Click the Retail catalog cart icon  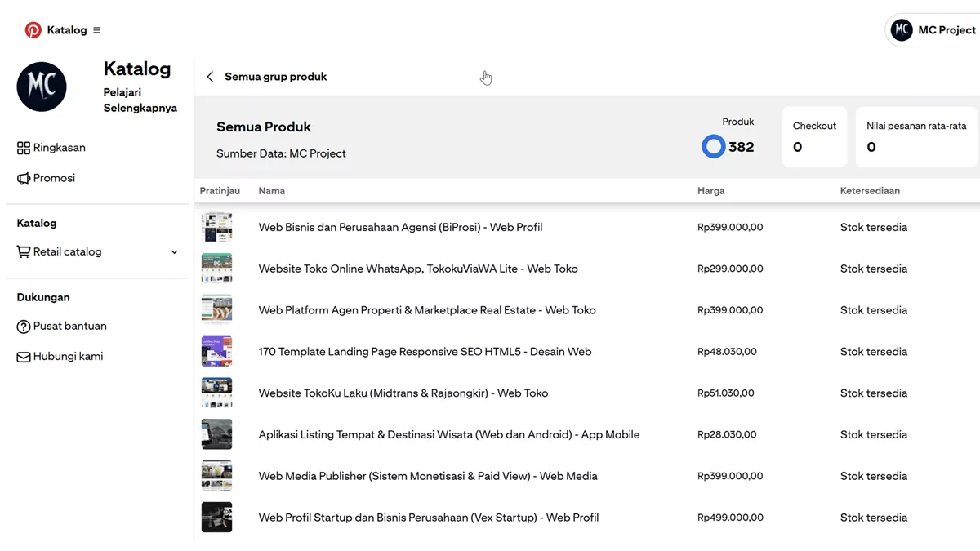(x=24, y=251)
